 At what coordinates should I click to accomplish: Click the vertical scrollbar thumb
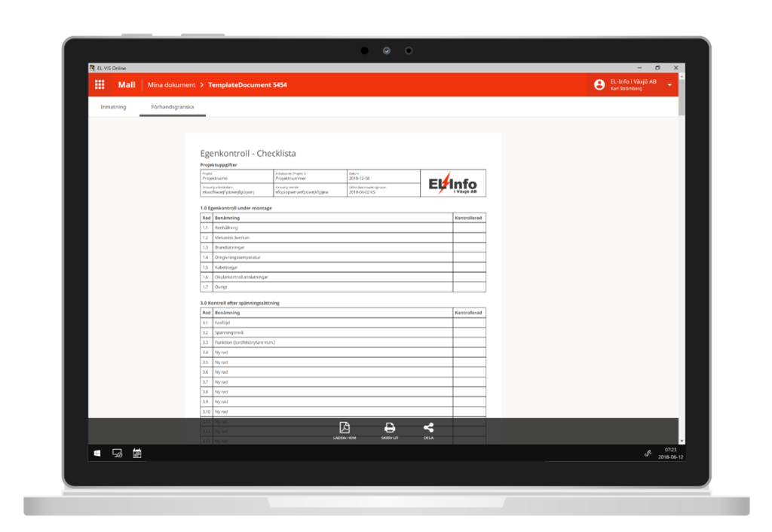[x=682, y=97]
